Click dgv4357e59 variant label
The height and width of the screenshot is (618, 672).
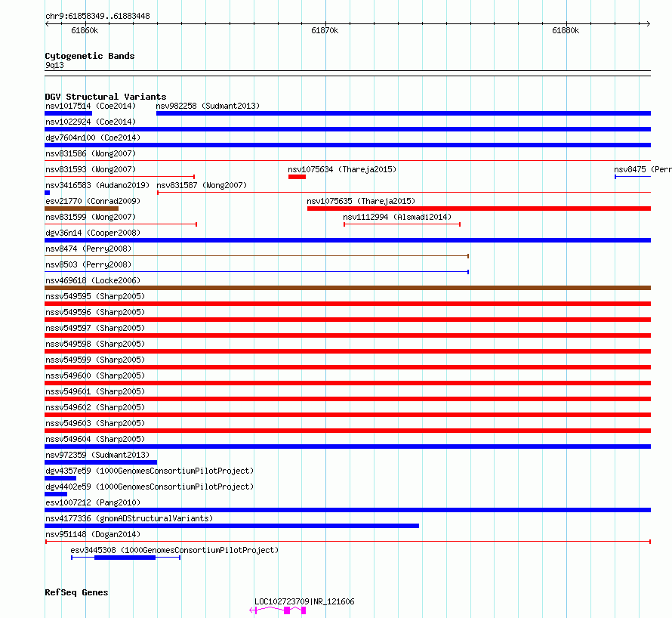(150, 471)
